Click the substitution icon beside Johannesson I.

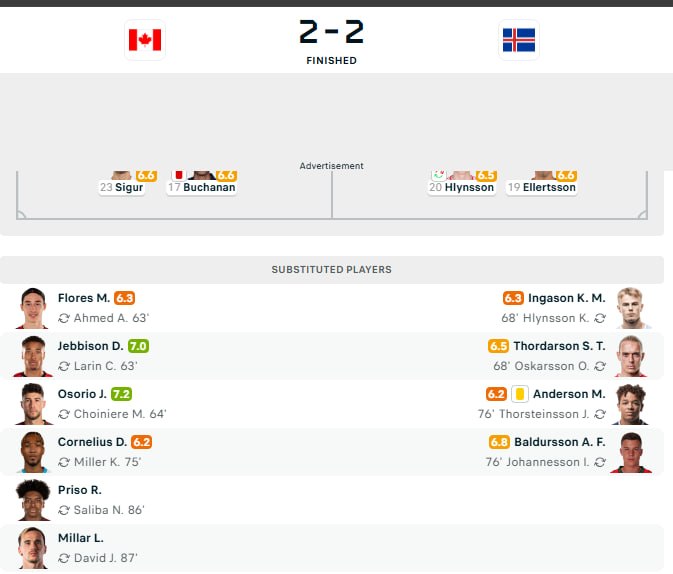coord(600,462)
